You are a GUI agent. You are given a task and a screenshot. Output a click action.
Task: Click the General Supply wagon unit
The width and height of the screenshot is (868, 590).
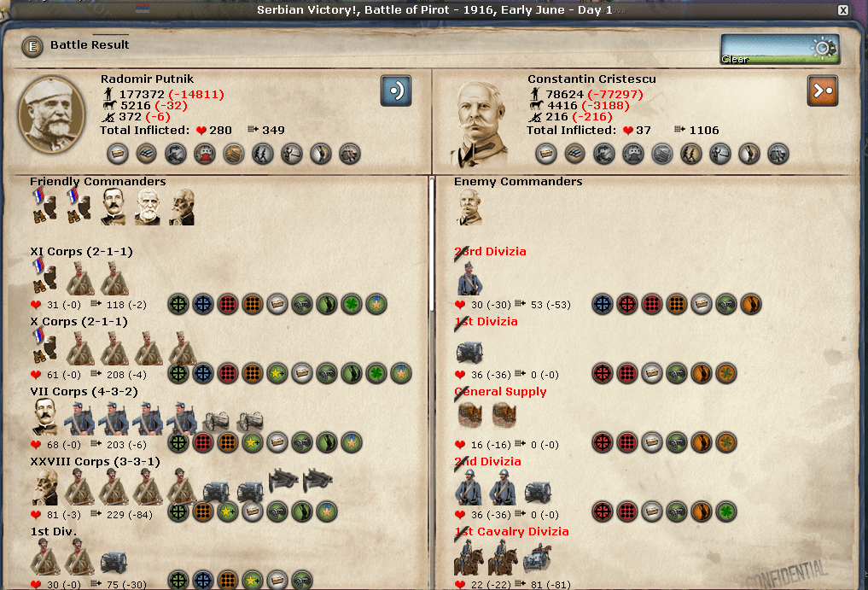pyautogui.click(x=470, y=414)
